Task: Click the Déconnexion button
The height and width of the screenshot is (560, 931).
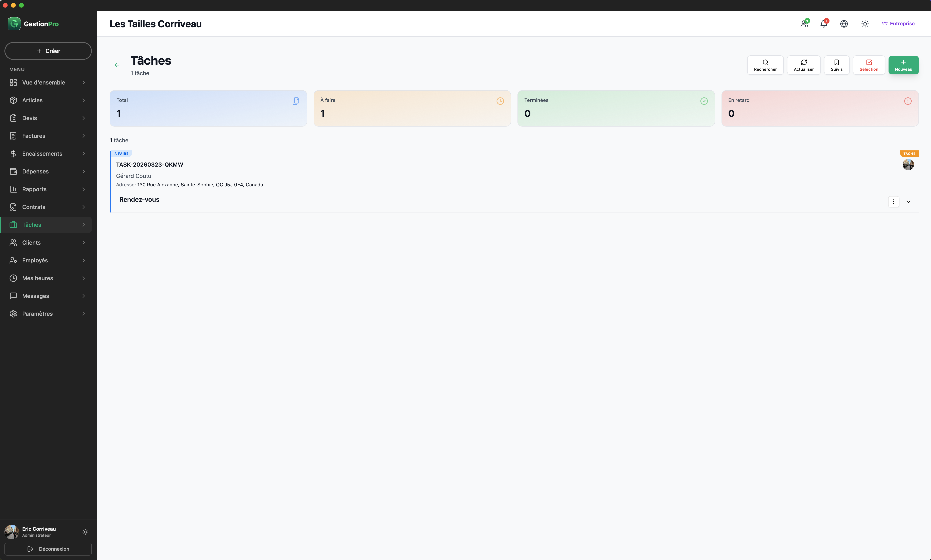Action: click(48, 549)
